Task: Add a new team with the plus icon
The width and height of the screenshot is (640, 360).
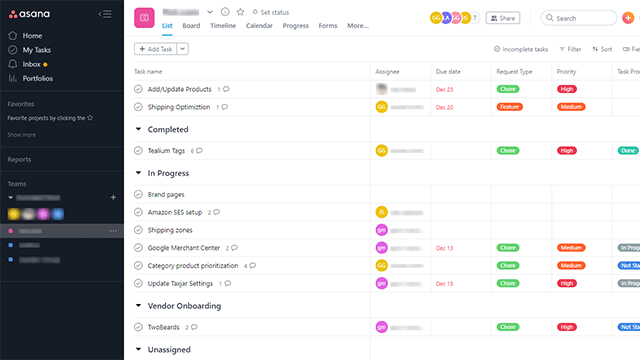Action: click(x=113, y=198)
